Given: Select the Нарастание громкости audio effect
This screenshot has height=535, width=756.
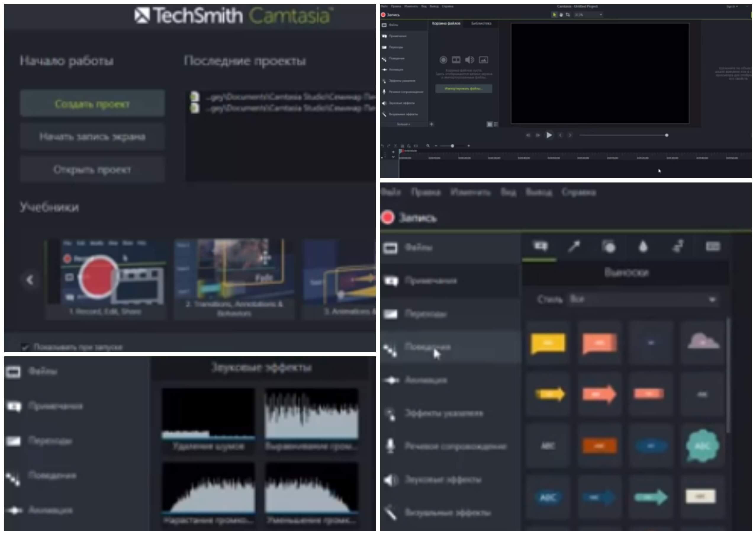Looking at the screenshot, I should tap(208, 494).
